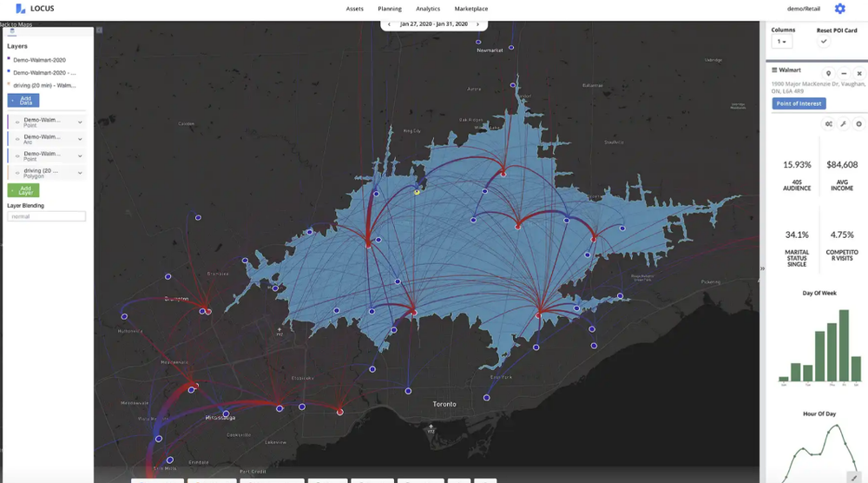Toggle visibility of Demo-Walm Arc layer
The width and height of the screenshot is (868, 483).
tap(17, 139)
